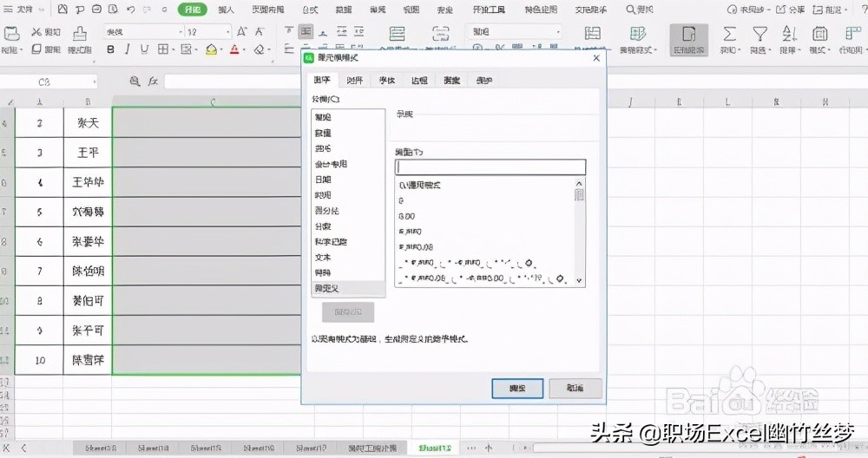Open the File menu arrow at top left

(x=42, y=10)
